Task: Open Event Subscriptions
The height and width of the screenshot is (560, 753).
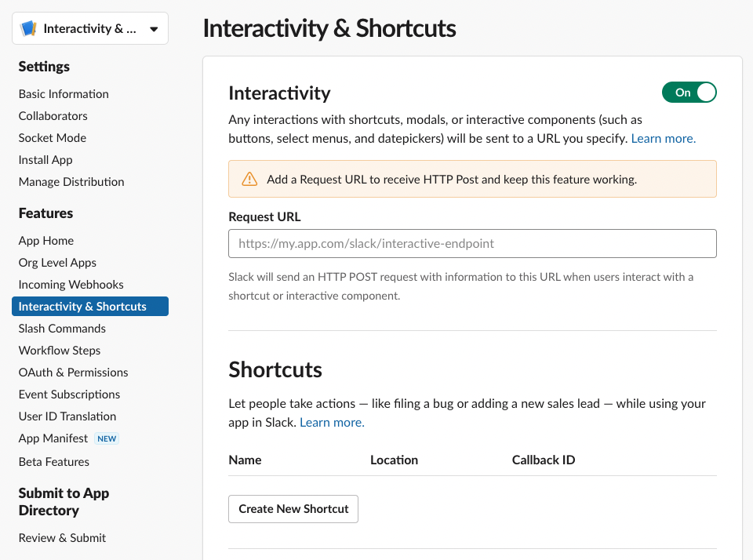Action: [69, 394]
